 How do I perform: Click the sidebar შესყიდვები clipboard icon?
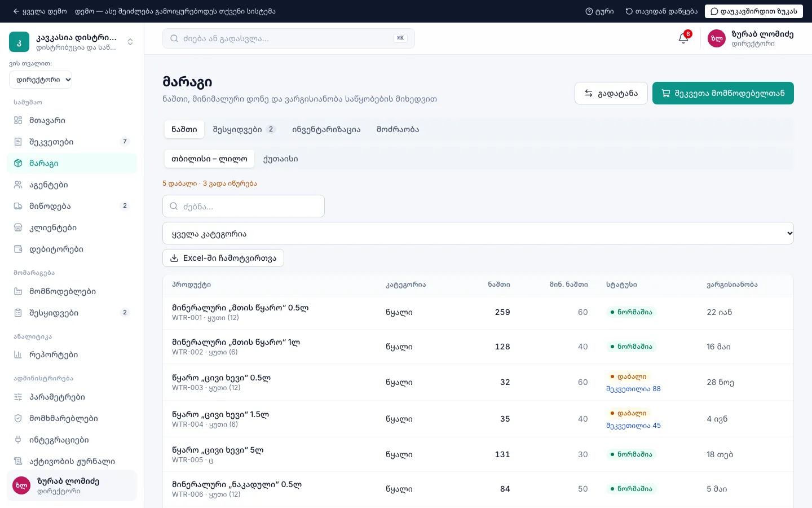pos(18,313)
